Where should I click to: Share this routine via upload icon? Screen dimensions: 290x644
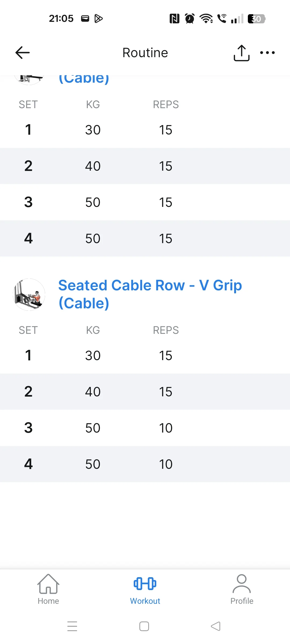[241, 53]
